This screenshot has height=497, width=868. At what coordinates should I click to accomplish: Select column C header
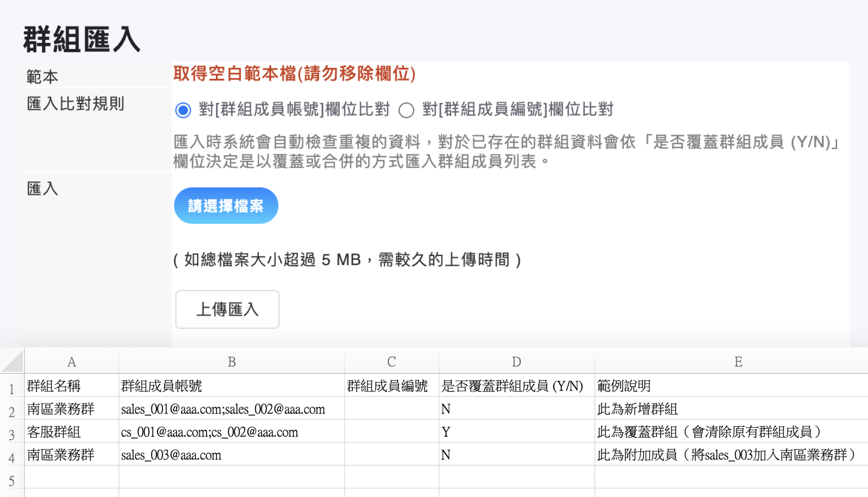click(x=392, y=362)
